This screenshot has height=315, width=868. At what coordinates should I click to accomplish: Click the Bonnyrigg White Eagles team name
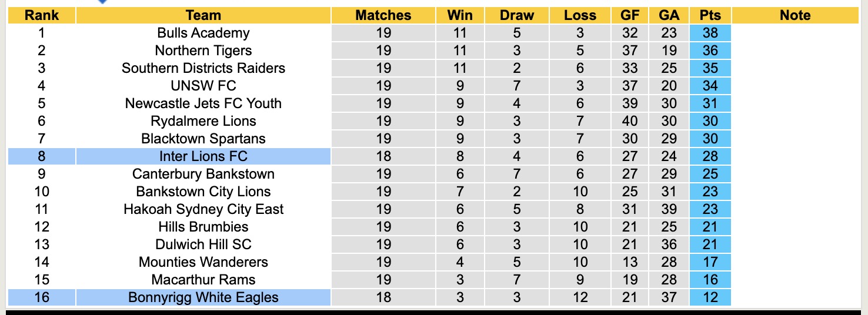(203, 297)
